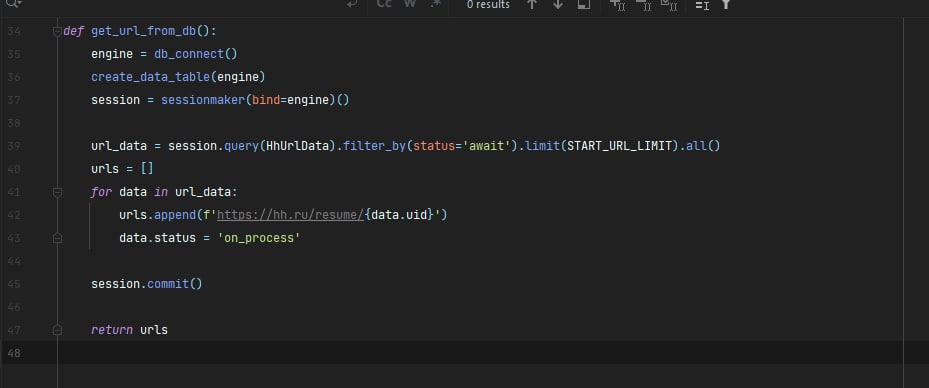The width and height of the screenshot is (929, 388).
Task: Click line number 39 in gutter
Action: pos(14,146)
